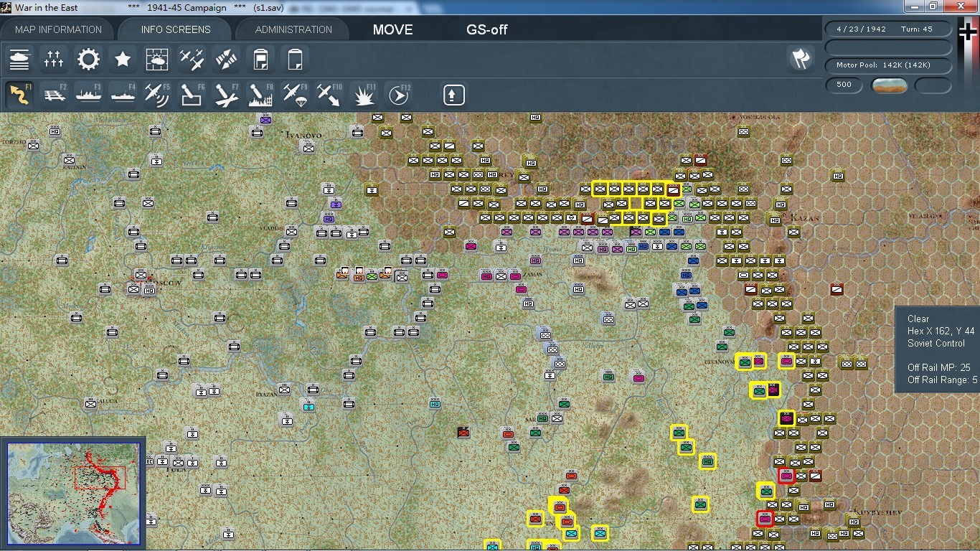
Task: Switch to the INFO SCREENS tab
Action: click(176, 29)
